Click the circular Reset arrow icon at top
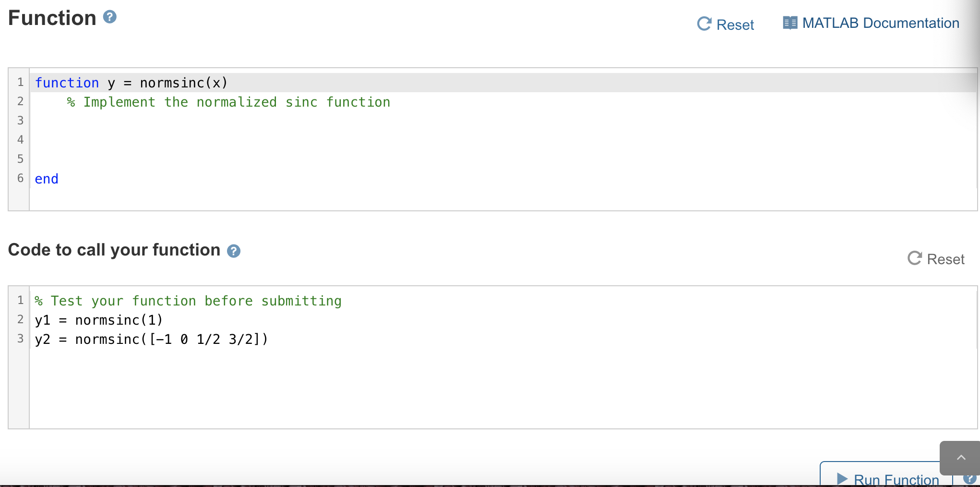980x487 pixels. pyautogui.click(x=704, y=24)
